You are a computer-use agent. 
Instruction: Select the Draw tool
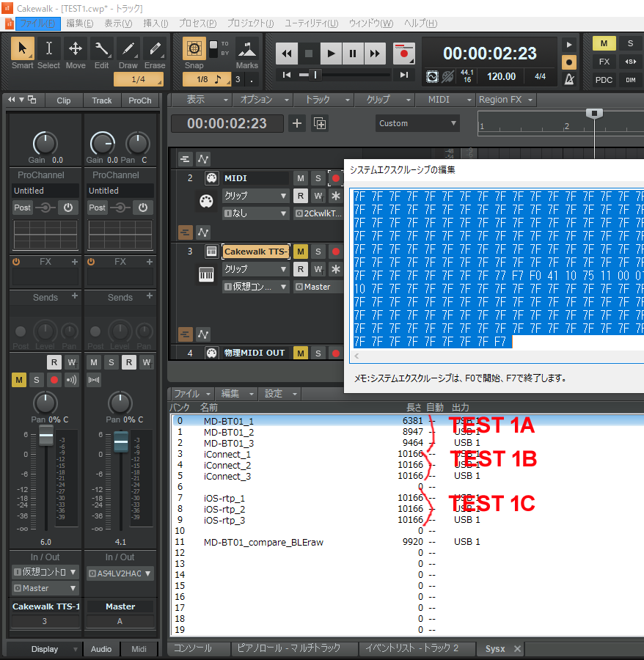pyautogui.click(x=128, y=53)
